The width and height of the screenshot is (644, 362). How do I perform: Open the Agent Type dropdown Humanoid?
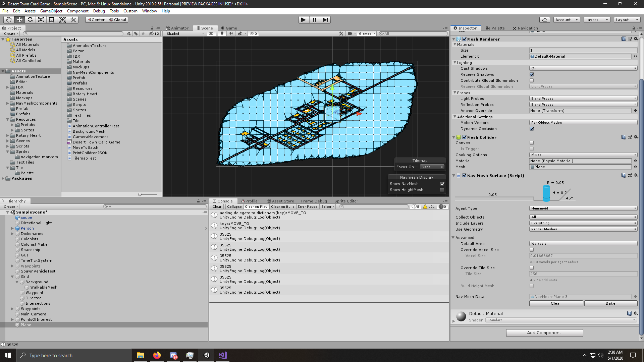582,208
